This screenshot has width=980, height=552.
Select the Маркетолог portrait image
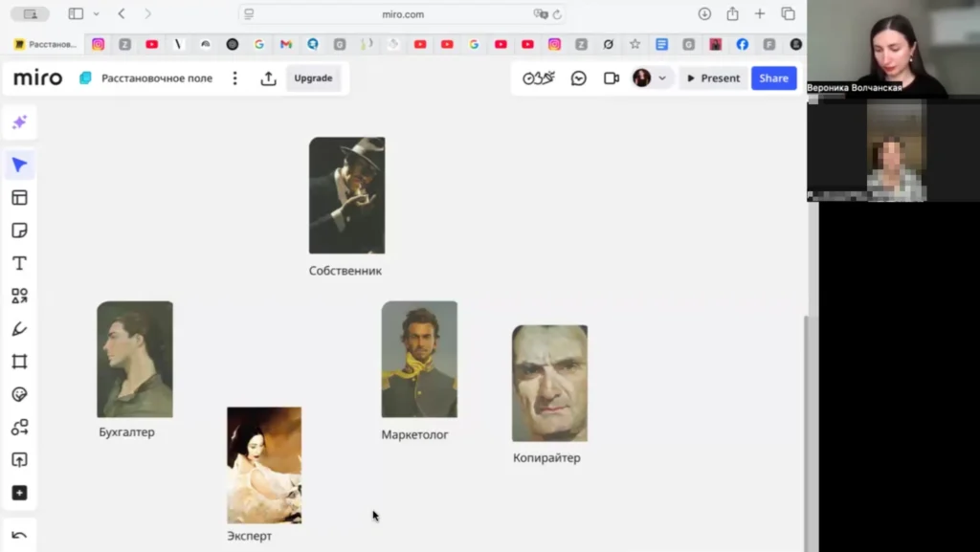coord(419,359)
